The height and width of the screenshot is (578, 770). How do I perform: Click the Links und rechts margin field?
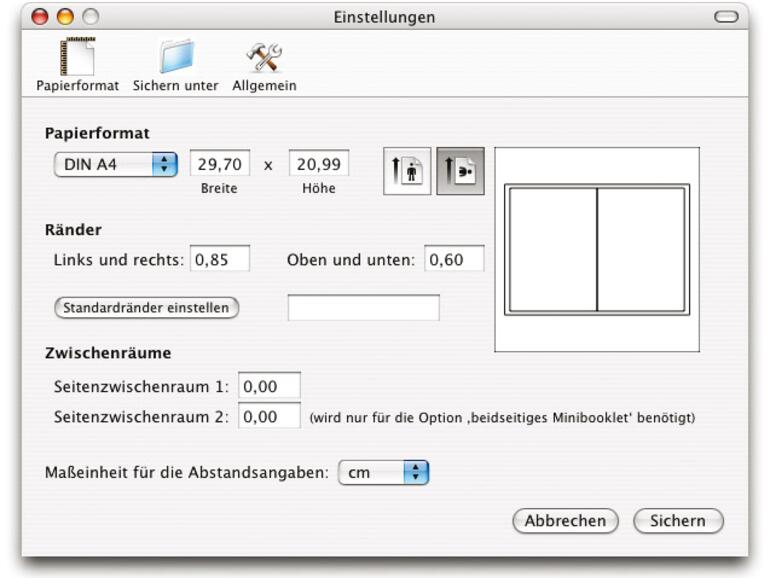(220, 258)
